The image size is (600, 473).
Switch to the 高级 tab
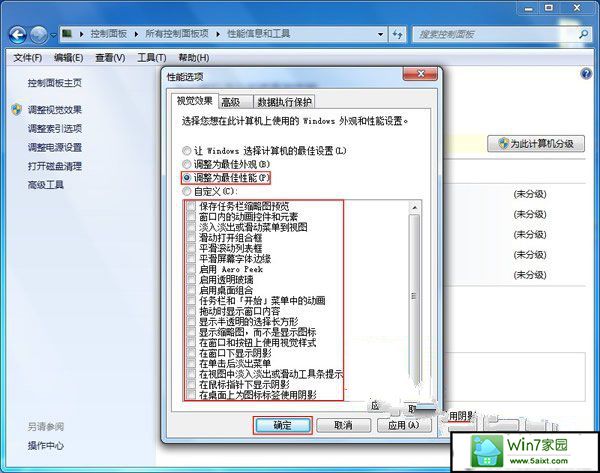231,101
